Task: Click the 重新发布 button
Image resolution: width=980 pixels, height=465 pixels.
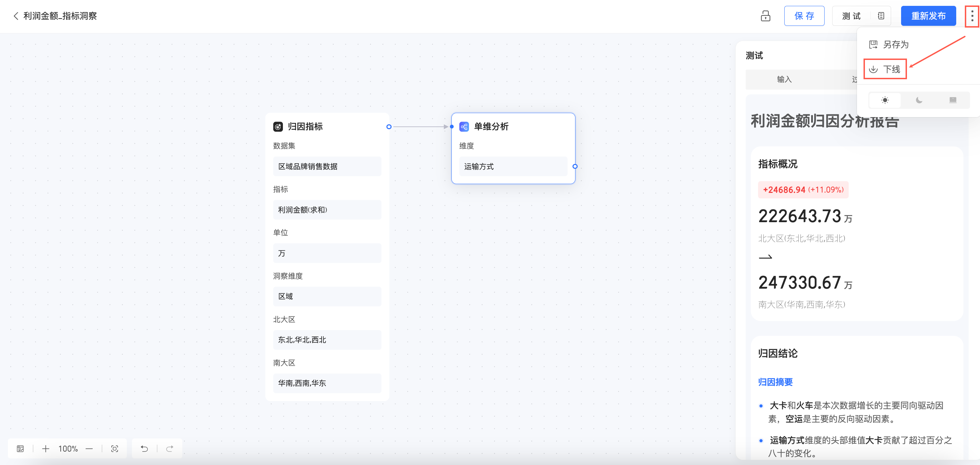Action: click(x=928, y=16)
